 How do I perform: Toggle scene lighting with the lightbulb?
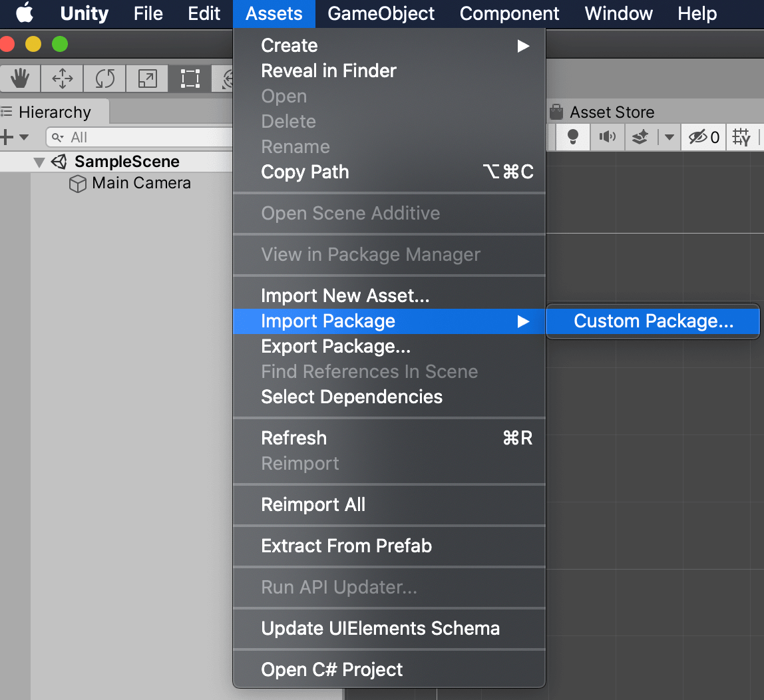pos(572,137)
